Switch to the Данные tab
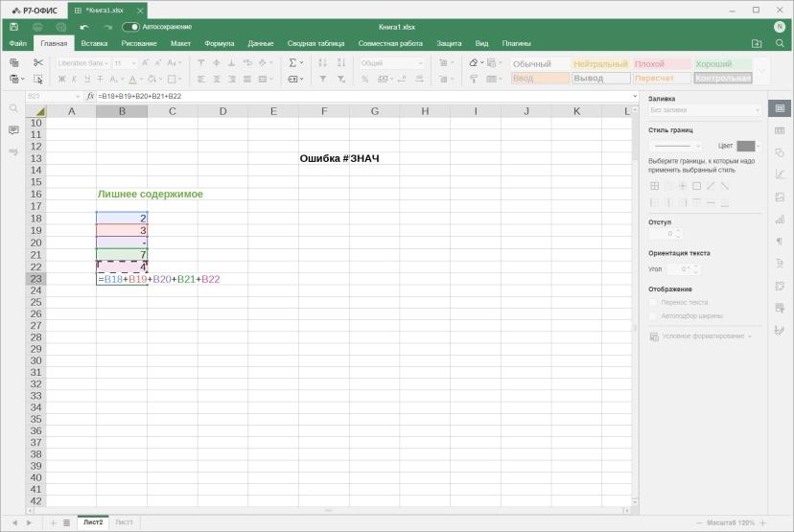 point(261,43)
